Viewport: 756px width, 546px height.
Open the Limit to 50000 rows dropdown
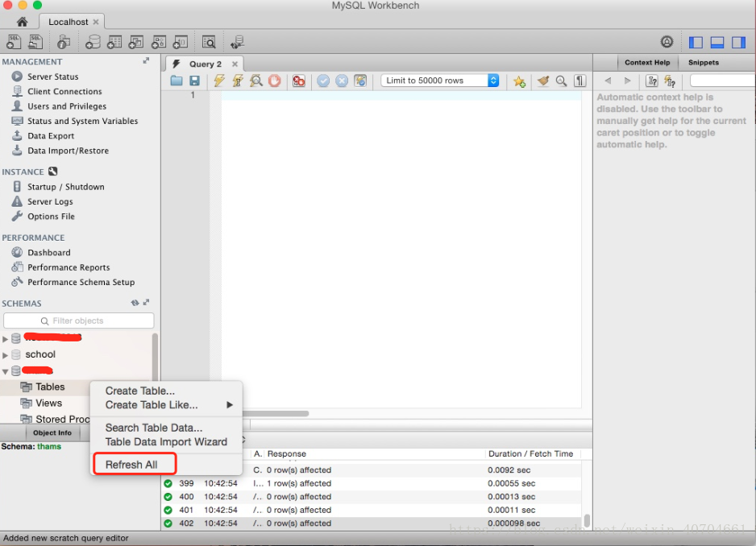440,81
